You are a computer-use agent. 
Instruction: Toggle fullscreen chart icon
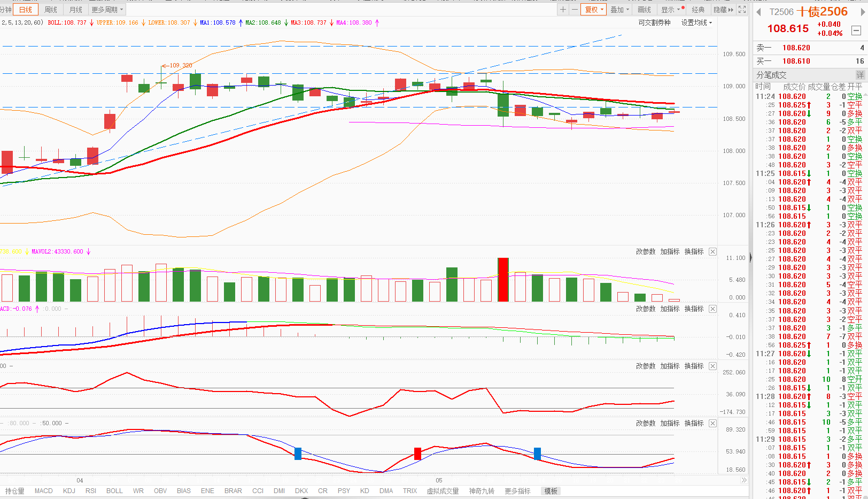(742, 10)
